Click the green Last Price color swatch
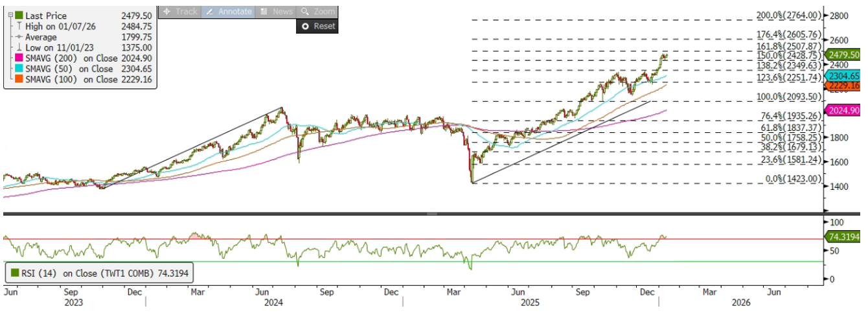 click(x=18, y=16)
